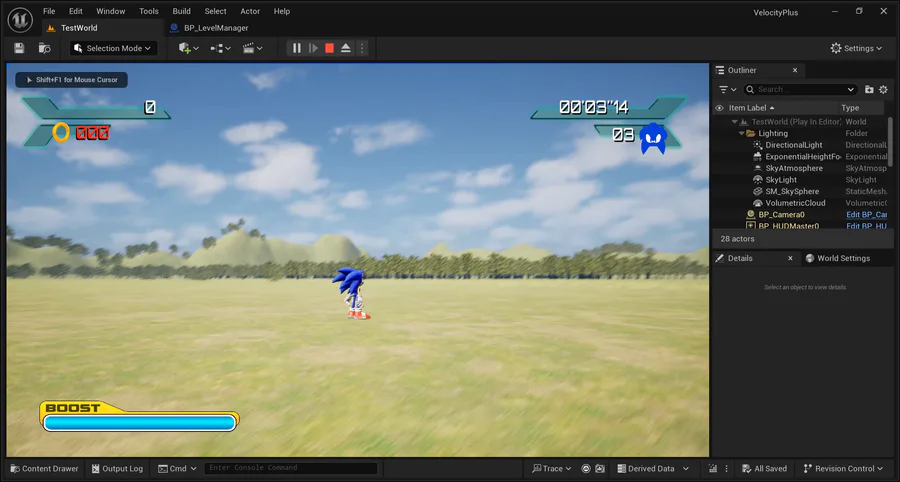
Task: Open the Window menu
Action: point(111,11)
